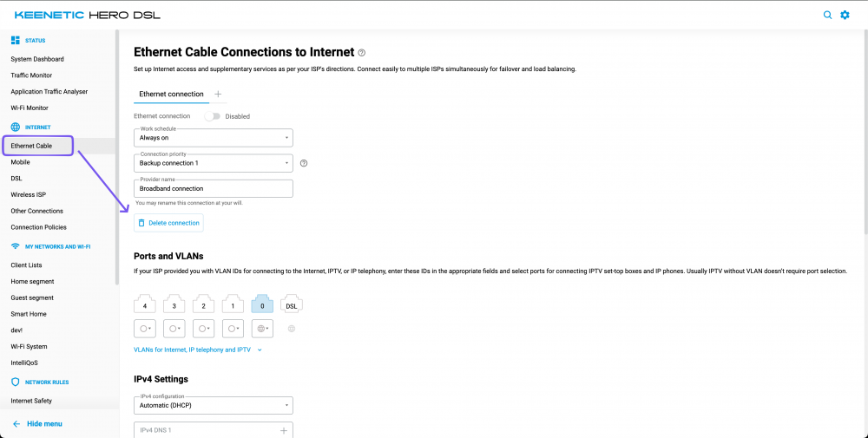Viewport: 868px width, 438px height.
Task: Open the IPv4 configuration dropdown
Action: 214,405
